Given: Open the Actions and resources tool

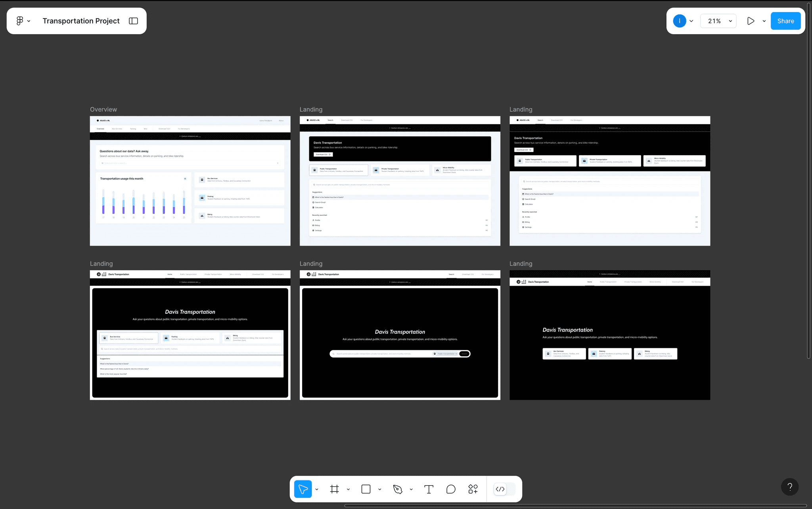Looking at the screenshot, I should click(x=473, y=489).
